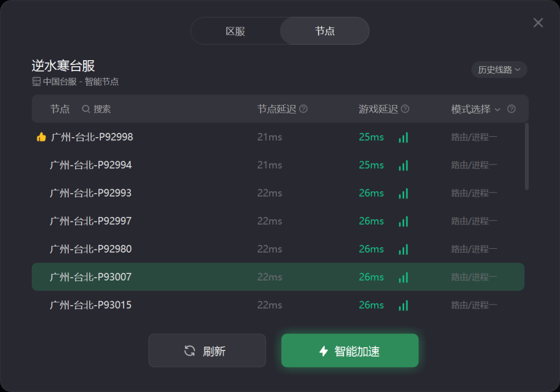The image size is (560, 392).
Task: Click the game latency help icon
Action: (405, 109)
